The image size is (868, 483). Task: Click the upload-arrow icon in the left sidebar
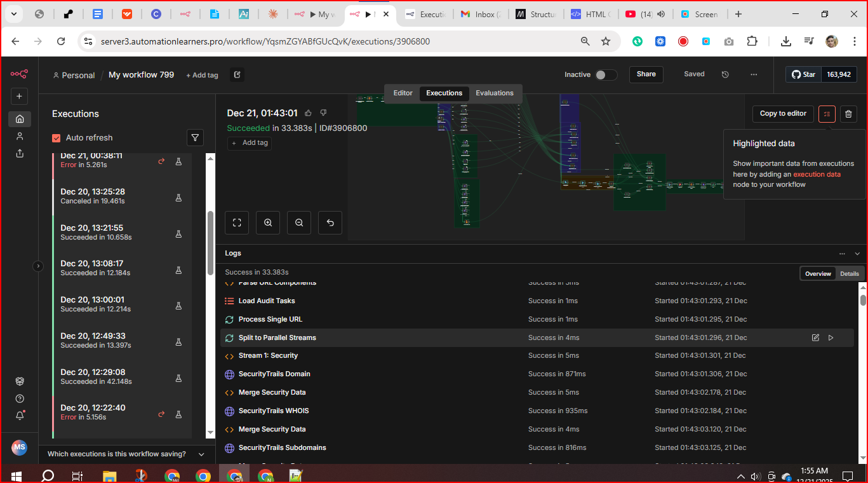pyautogui.click(x=20, y=153)
